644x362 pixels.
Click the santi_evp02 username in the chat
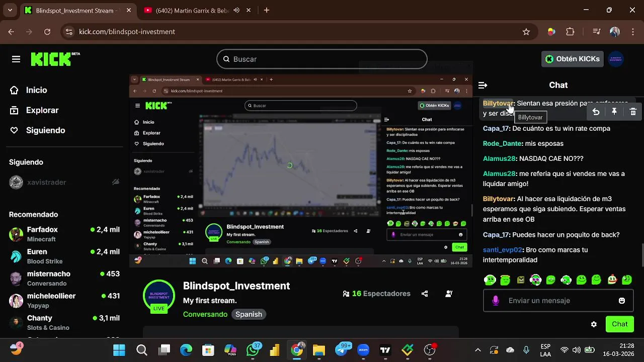click(503, 249)
